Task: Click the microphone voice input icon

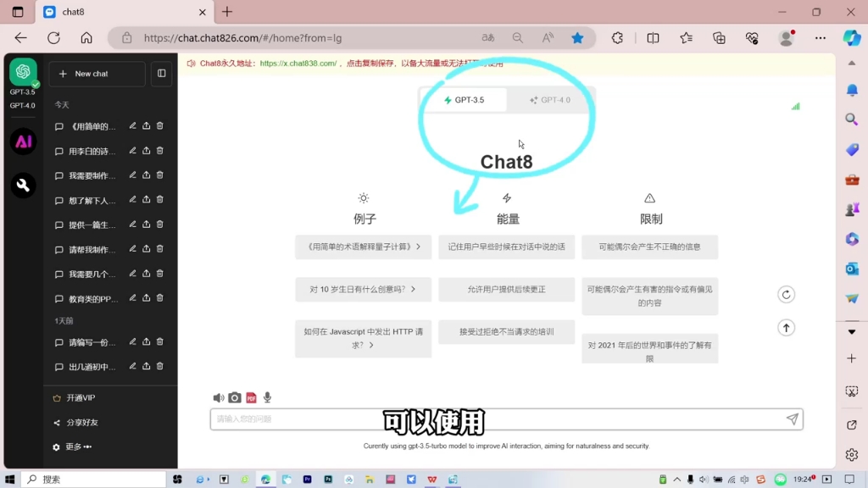Action: coord(267,398)
